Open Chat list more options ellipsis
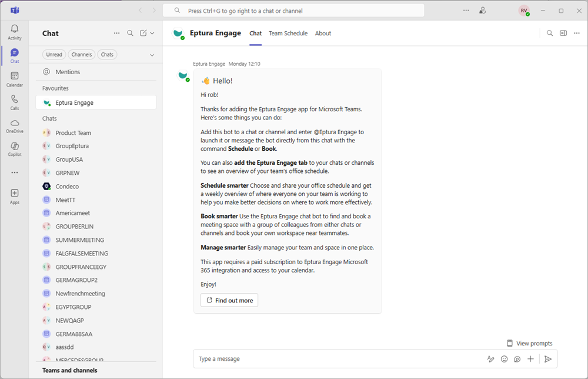 pos(116,33)
